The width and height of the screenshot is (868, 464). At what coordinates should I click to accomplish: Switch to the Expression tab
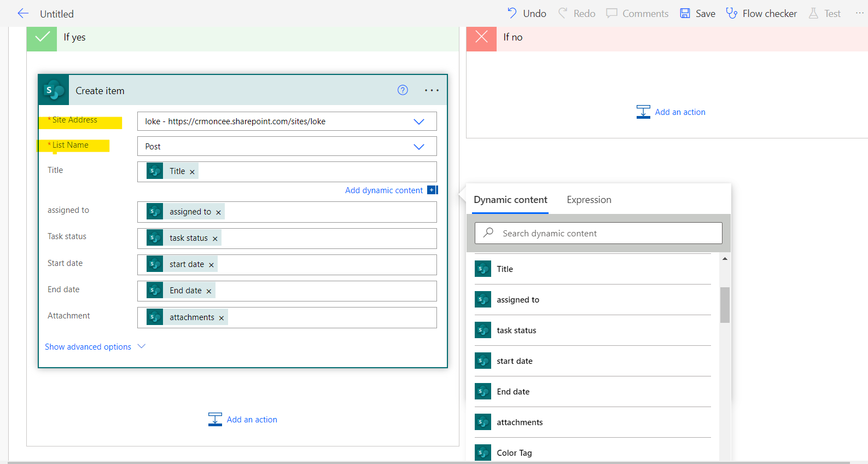[x=589, y=200]
